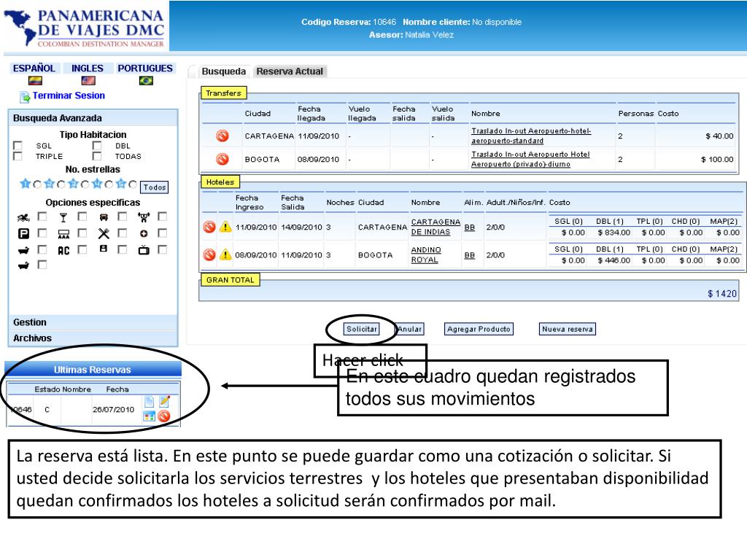Tick the checkbox beside the swimming pool icon
The width and height of the screenshot is (747, 560).
(42, 217)
